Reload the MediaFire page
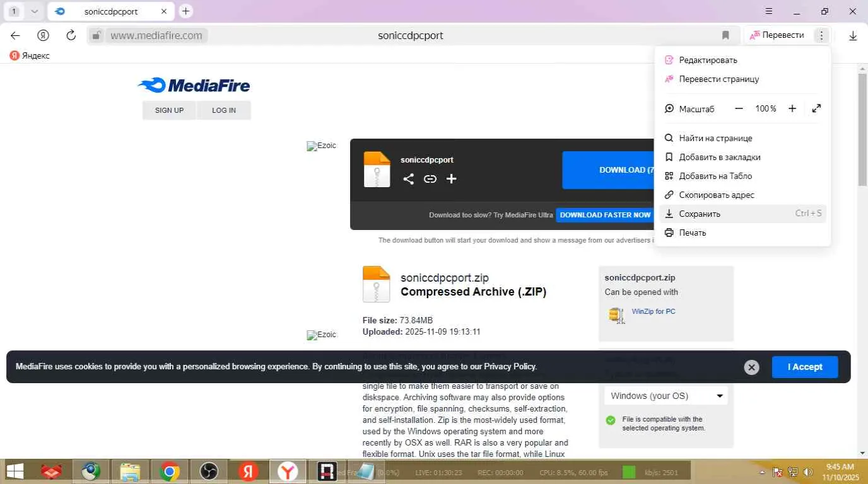The height and width of the screenshot is (484, 868). 71,35
